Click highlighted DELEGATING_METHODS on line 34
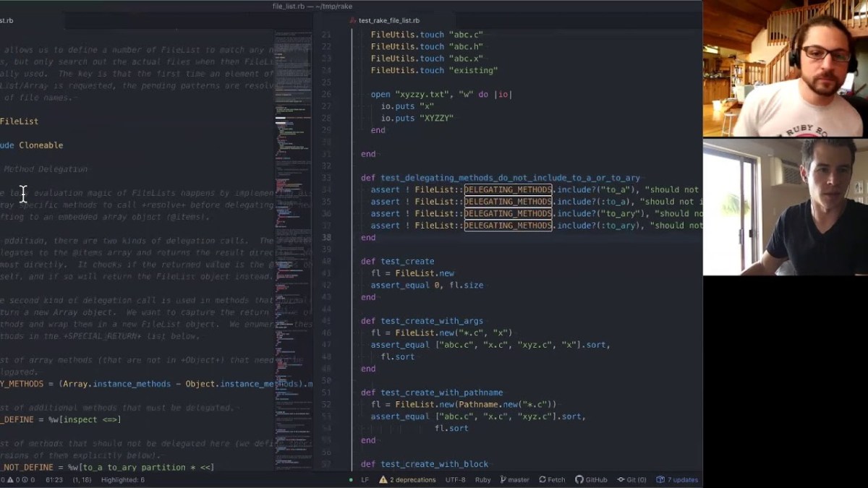This screenshot has height=488, width=868. pos(508,189)
